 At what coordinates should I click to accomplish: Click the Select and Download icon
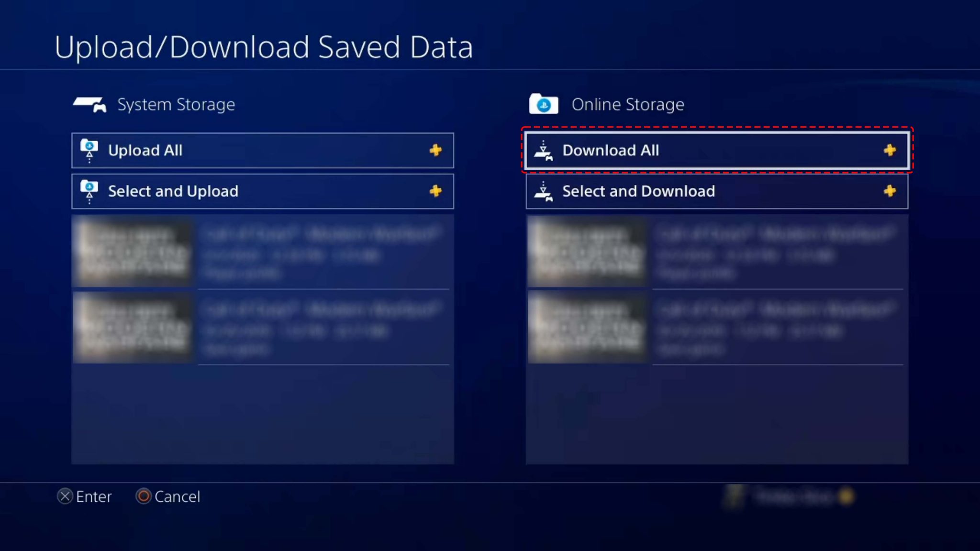point(544,191)
